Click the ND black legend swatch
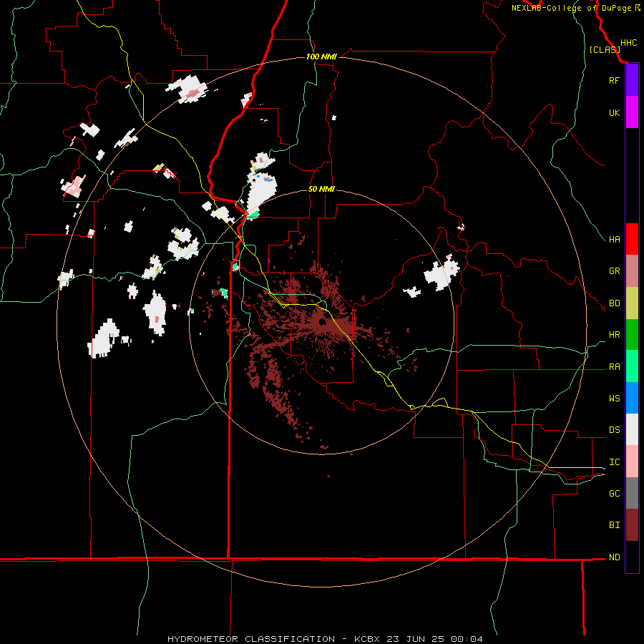 coord(632,557)
